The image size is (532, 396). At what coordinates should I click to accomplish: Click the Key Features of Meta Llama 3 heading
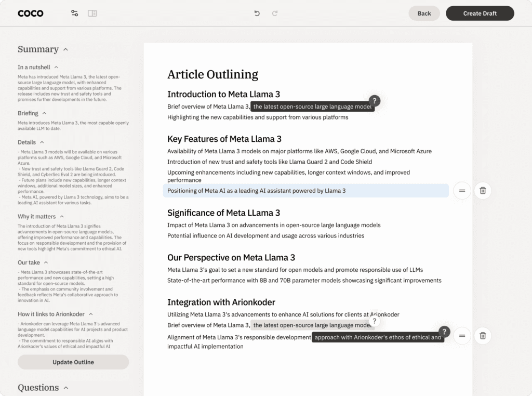pos(224,139)
